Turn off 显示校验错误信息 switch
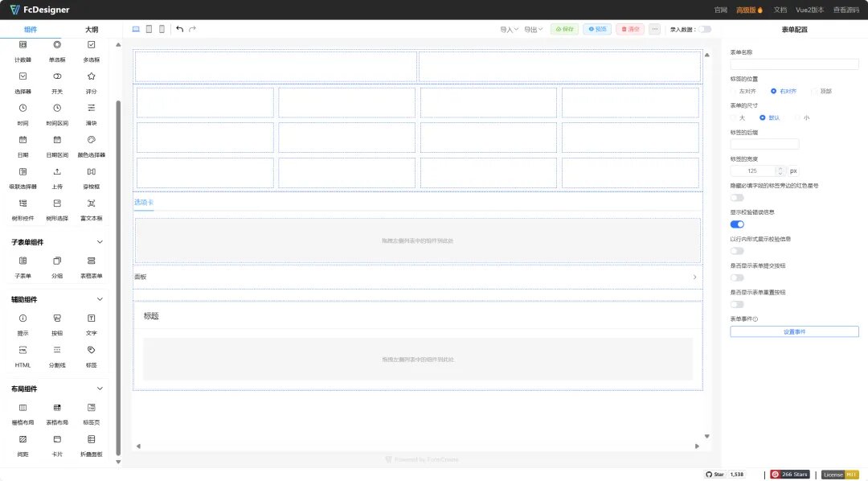 click(x=737, y=224)
